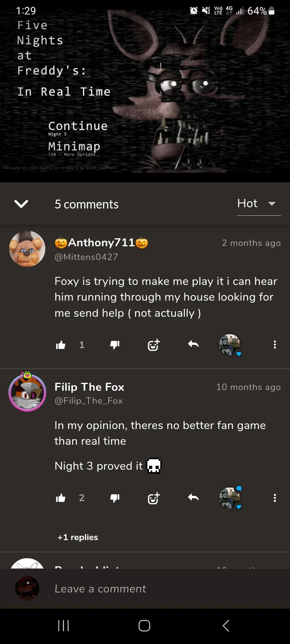Open three-dot menu on Filip The Fox's comment
Viewport: 290px width, 644px height.
pos(275,498)
